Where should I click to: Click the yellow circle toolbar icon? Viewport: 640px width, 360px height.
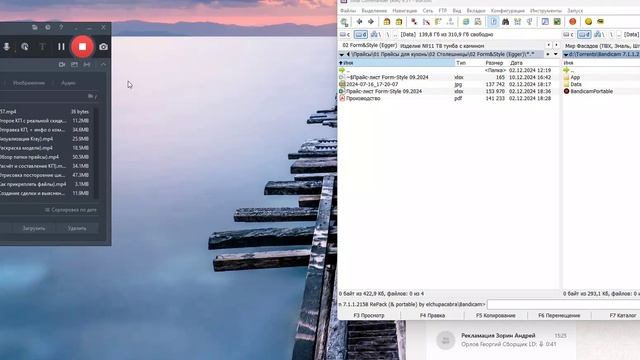[588, 22]
